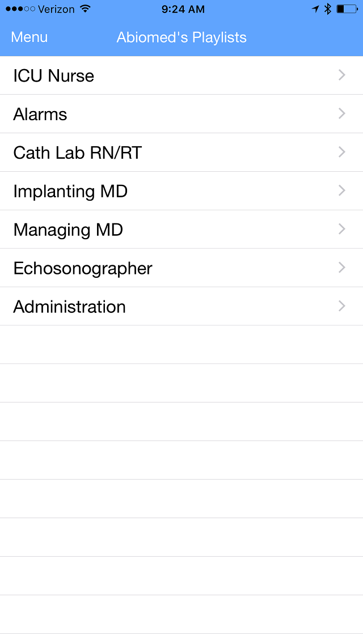Viewport: 363px width, 644px height.
Task: Open the Menu button
Action: coord(29,37)
